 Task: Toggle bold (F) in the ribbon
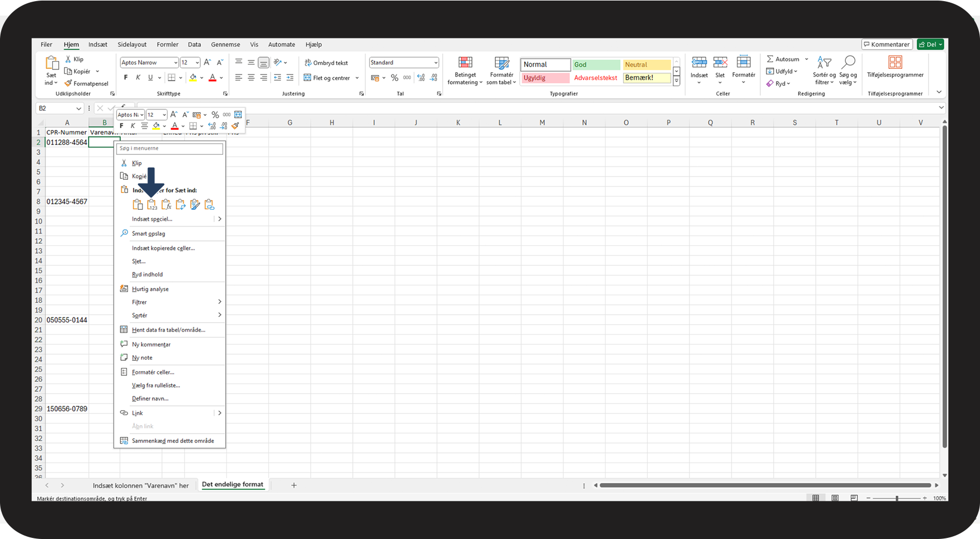126,78
